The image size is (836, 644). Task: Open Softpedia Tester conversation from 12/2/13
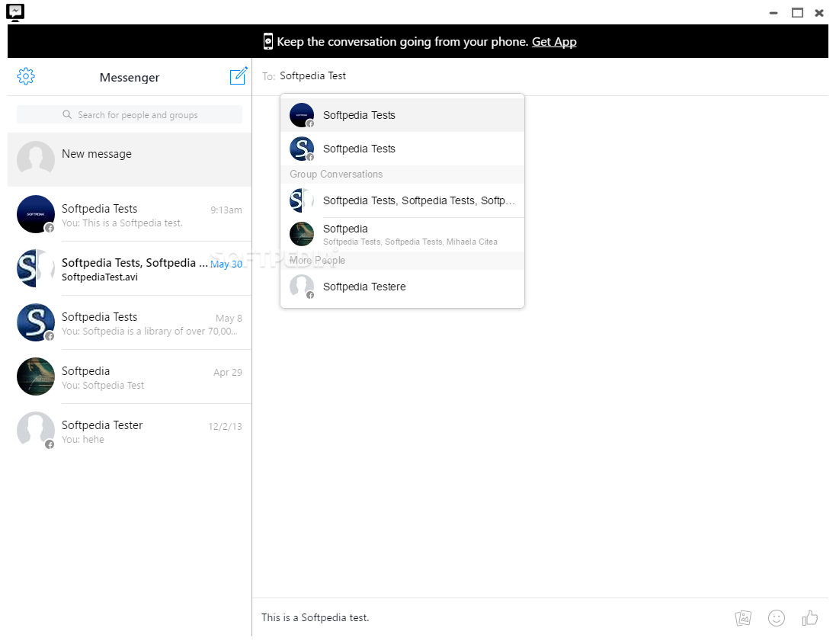(130, 431)
